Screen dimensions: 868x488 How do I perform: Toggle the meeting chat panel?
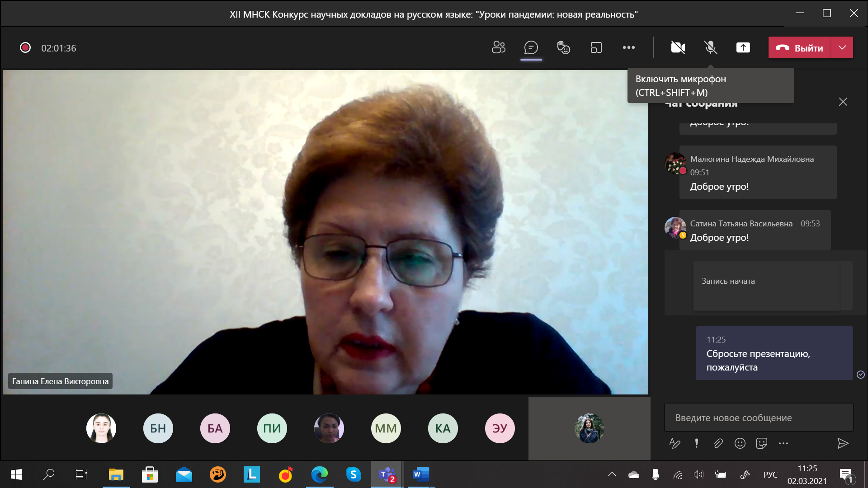tap(531, 47)
